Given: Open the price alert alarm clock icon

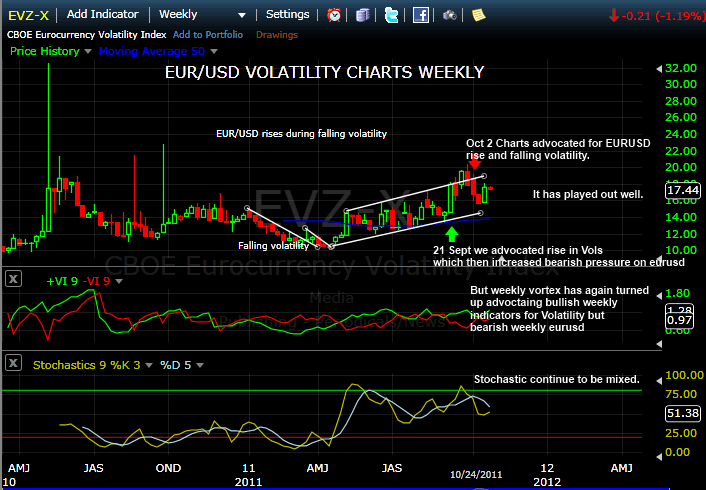Looking at the screenshot, I should pos(334,15).
